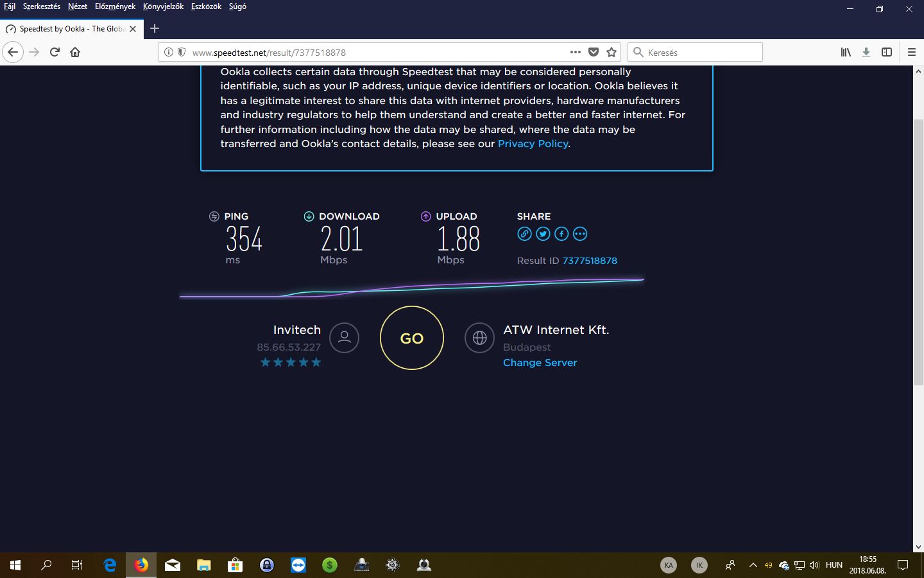
Task: Show site information icon in address bar
Action: [x=168, y=52]
